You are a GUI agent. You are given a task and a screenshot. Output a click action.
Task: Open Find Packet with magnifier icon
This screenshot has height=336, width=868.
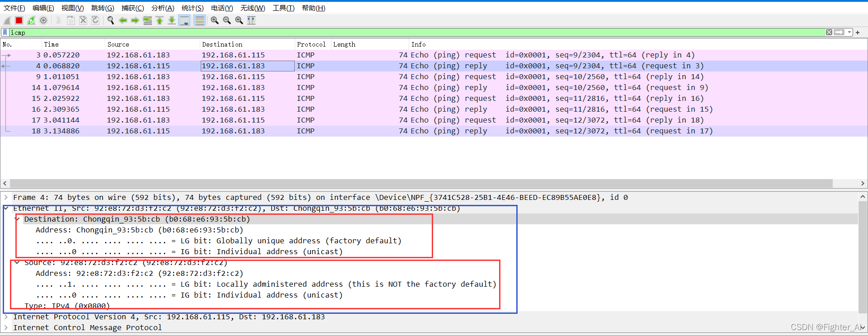[110, 20]
